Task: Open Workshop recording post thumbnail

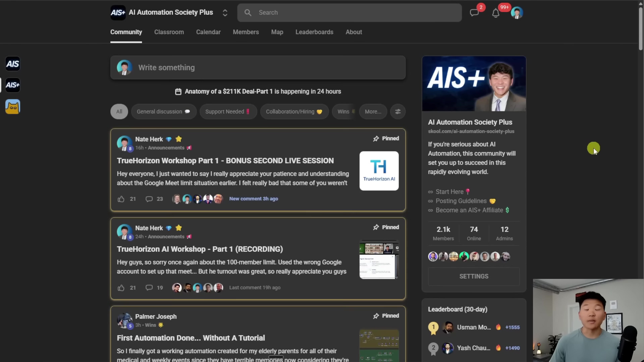Action: (379, 260)
